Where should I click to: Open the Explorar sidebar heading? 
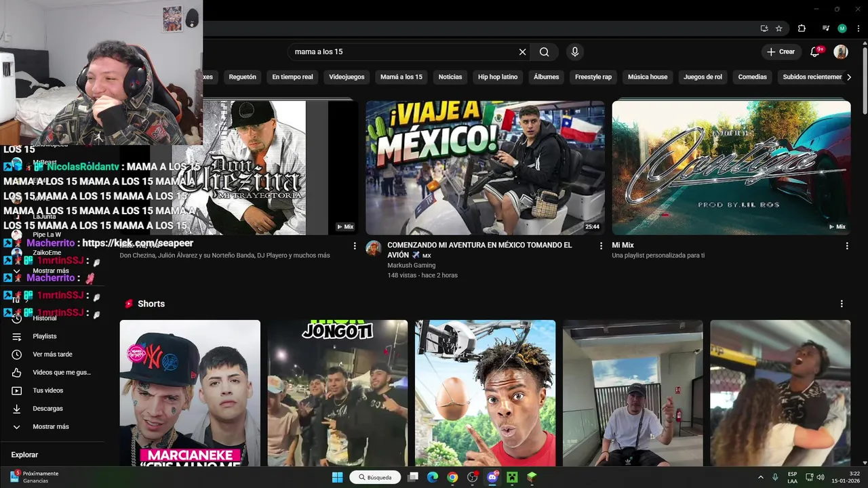[x=24, y=455]
